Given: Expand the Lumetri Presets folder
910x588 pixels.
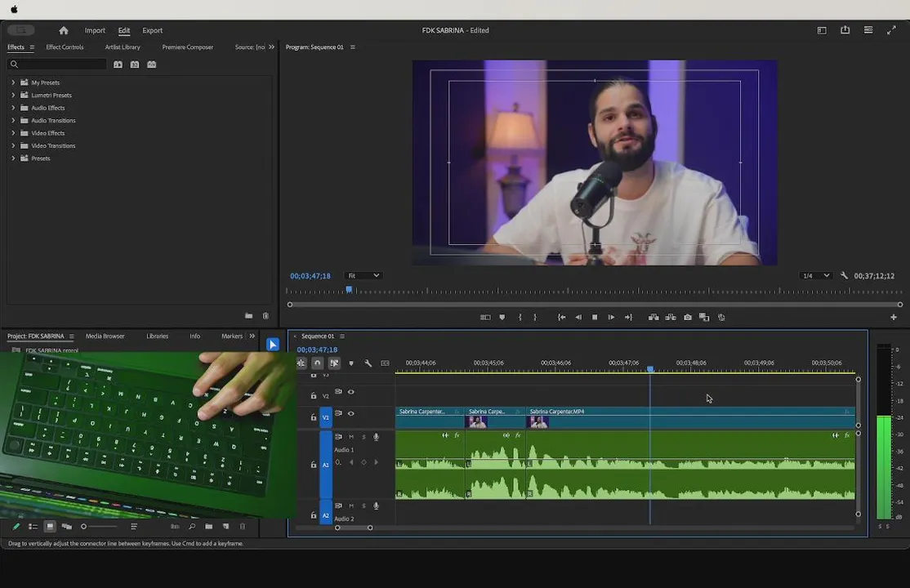Looking at the screenshot, I should [13, 96].
